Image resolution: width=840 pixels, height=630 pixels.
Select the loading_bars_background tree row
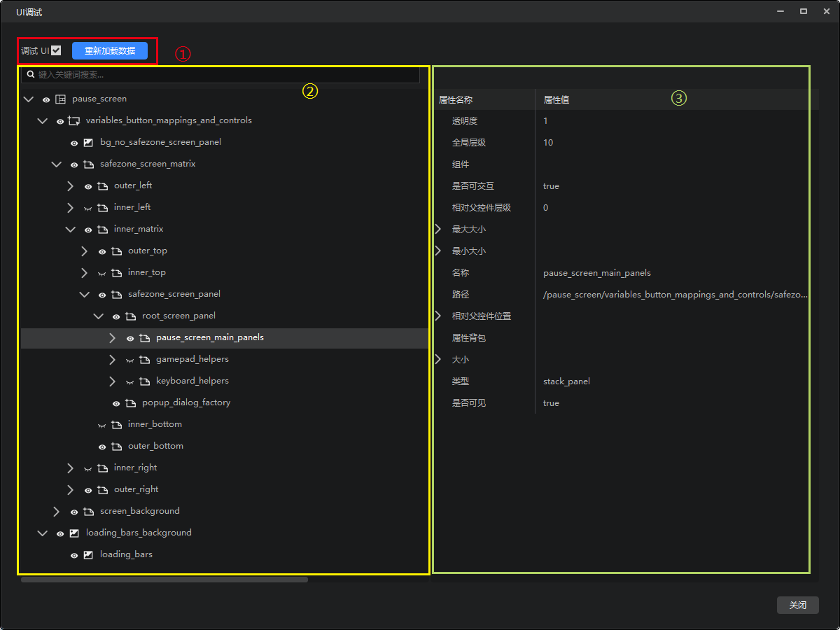coord(225,533)
